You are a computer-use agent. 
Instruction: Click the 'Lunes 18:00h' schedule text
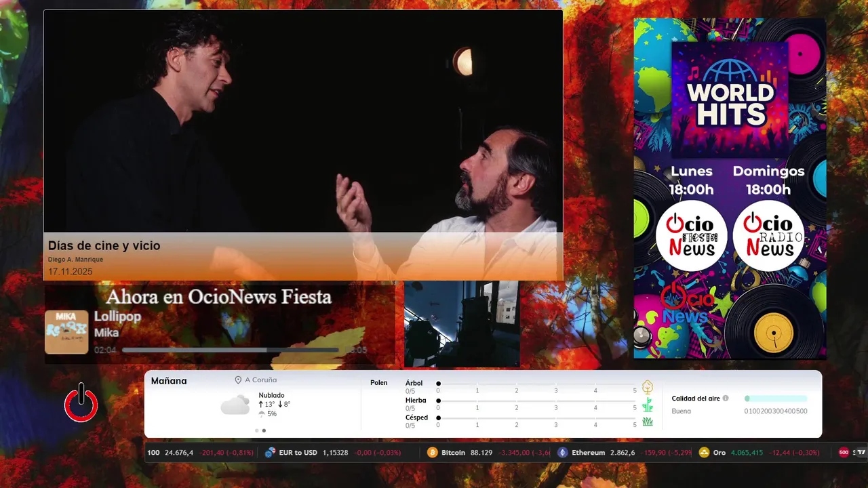[691, 180]
